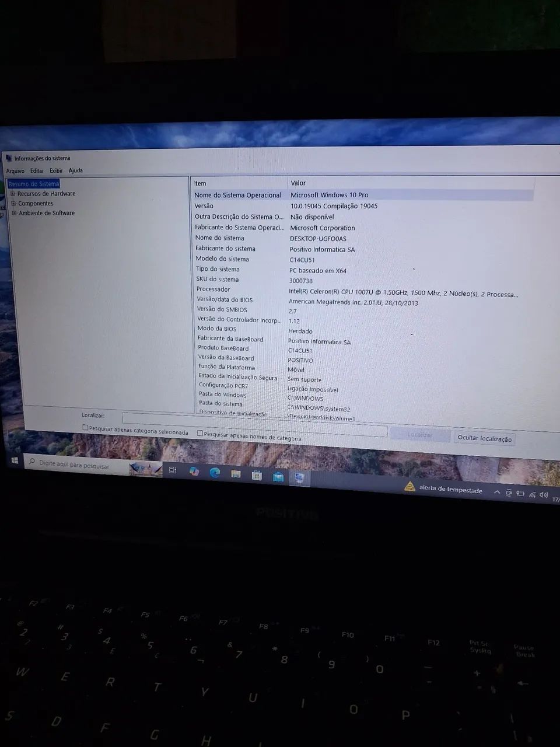The height and width of the screenshot is (747, 560).
Task: Open the Exibir menu
Action: point(56,170)
